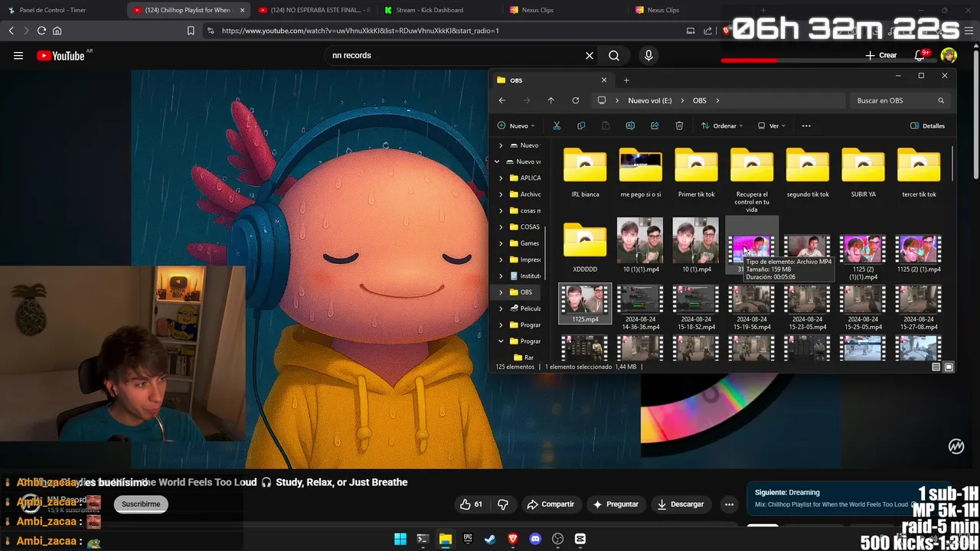Clear the YouTube search text
Viewport: 980px width, 551px height.
coord(590,55)
